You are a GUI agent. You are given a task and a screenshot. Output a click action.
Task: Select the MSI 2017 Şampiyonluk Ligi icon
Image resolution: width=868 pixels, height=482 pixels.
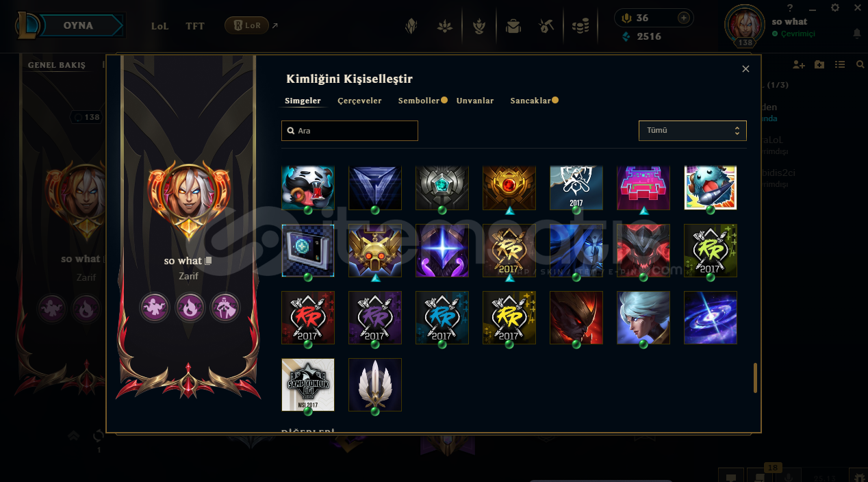[x=308, y=385]
